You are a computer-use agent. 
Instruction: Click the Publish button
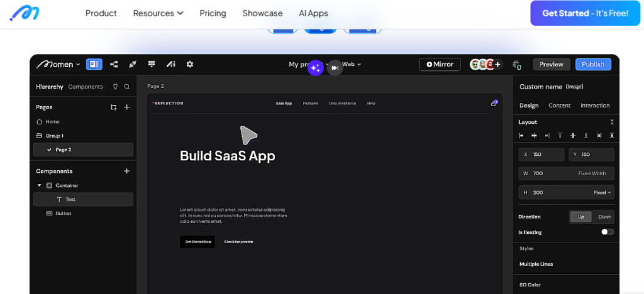pyautogui.click(x=592, y=64)
